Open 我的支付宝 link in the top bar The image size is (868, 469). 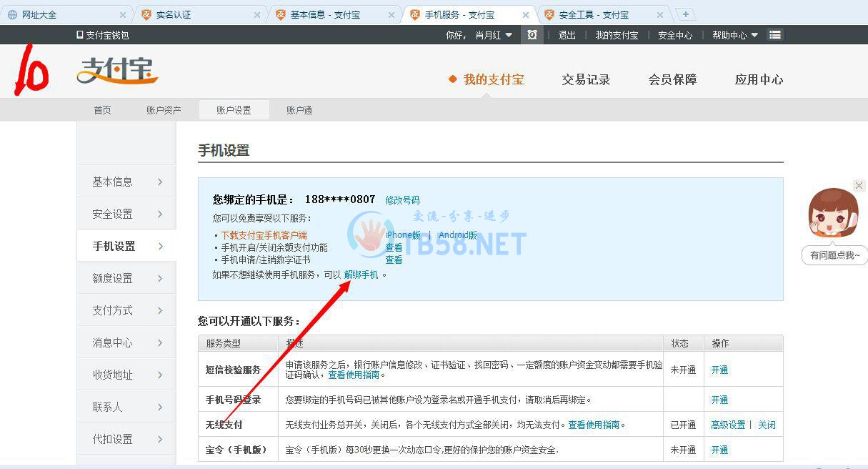click(617, 35)
